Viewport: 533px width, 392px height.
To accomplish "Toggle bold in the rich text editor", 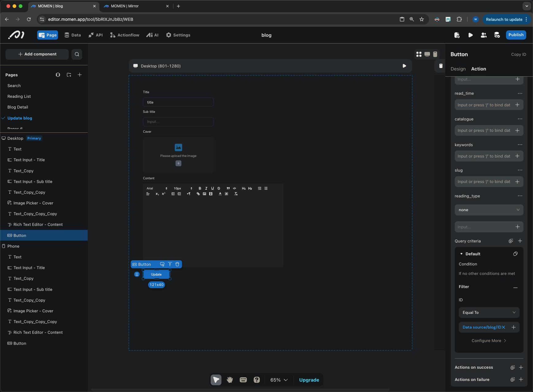I will [200, 188].
